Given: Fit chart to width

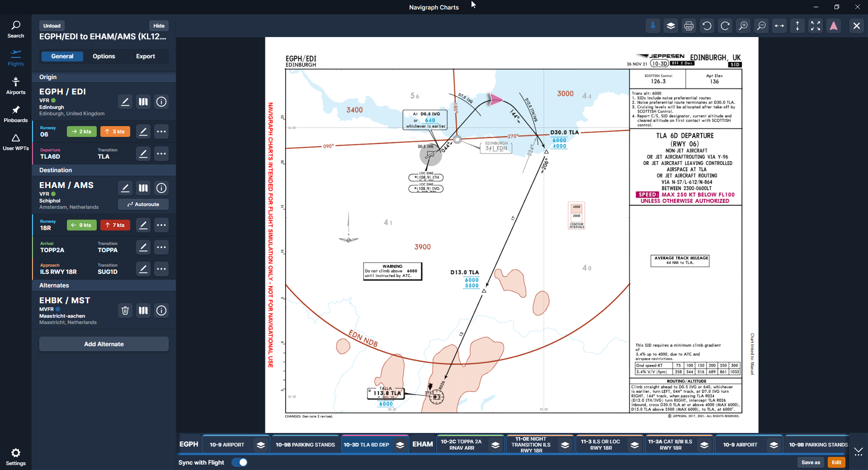Looking at the screenshot, I should tap(779, 26).
